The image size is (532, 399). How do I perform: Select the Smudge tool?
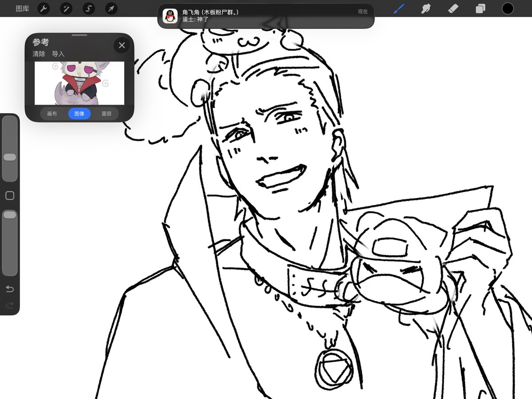426,8
